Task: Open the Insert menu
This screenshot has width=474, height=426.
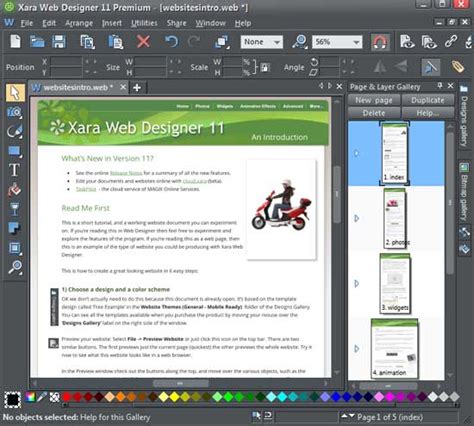Action: click(x=112, y=23)
